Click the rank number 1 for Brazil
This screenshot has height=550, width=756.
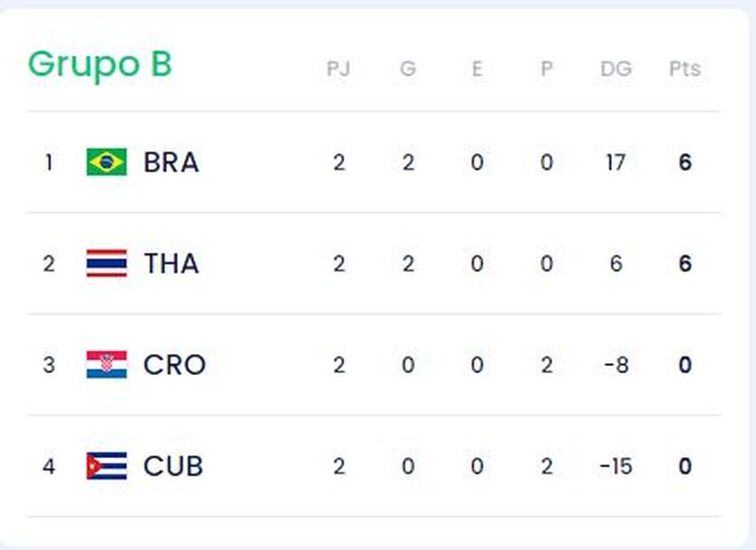(49, 163)
